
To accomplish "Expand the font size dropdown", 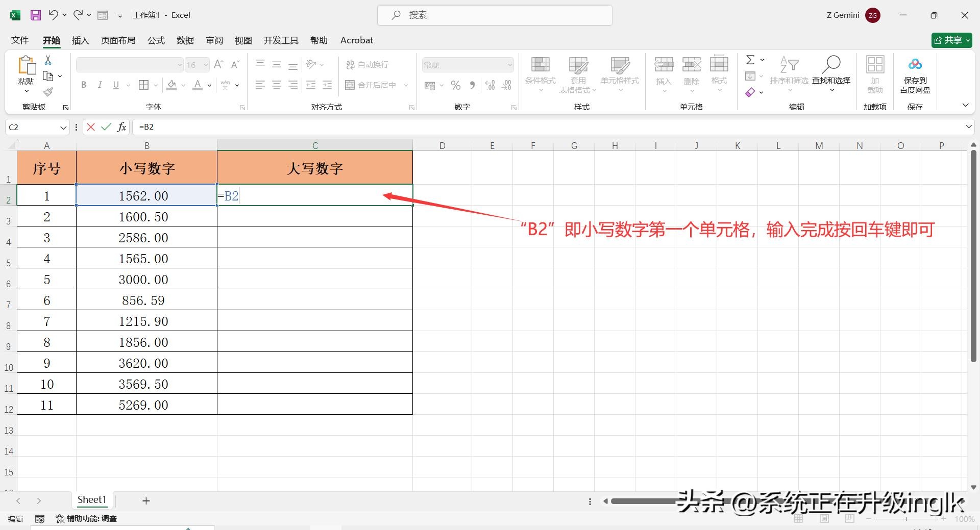I will (x=206, y=65).
